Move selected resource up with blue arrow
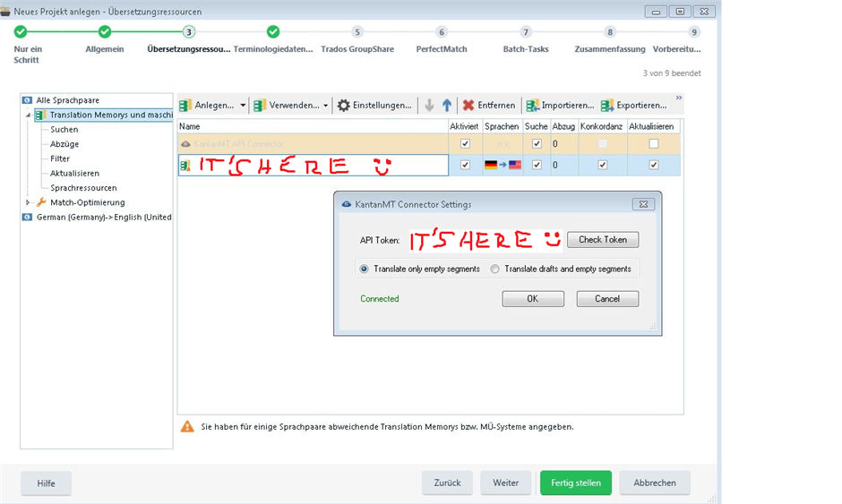Viewport: 842px width, 504px height. coord(447,106)
